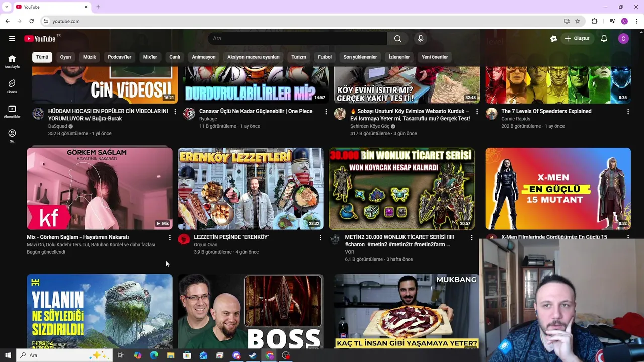Select the Animasyon filter chip

pos(204,57)
